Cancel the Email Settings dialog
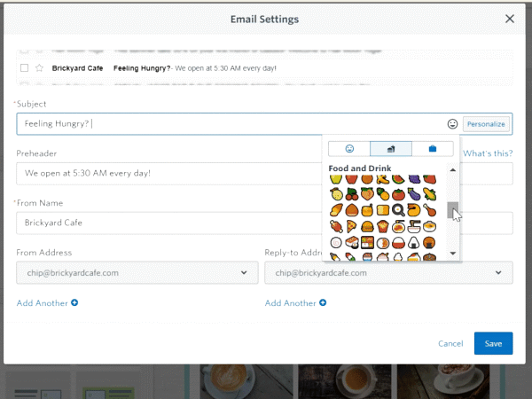The width and height of the screenshot is (532, 399). point(451,343)
